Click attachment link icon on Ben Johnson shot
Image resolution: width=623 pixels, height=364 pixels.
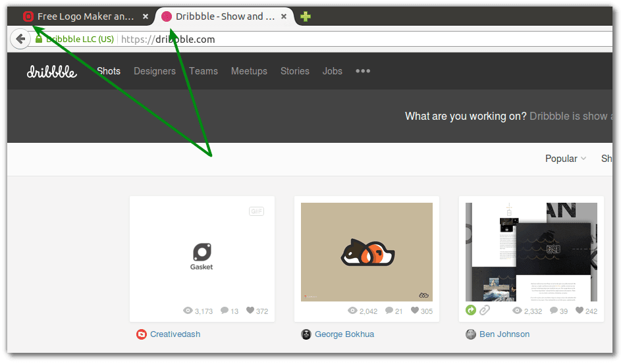pyautogui.click(x=484, y=310)
